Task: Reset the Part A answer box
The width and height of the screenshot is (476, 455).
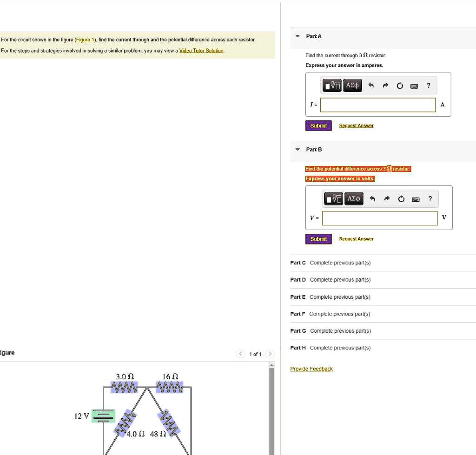Action: [x=400, y=86]
